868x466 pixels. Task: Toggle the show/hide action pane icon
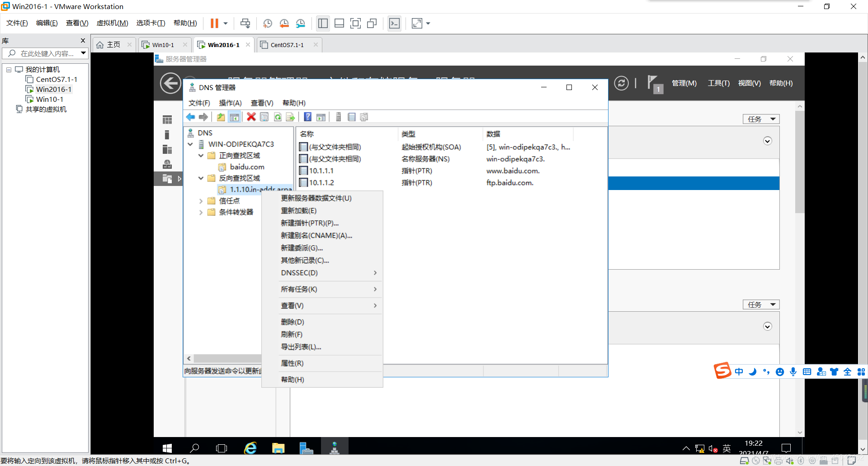coord(321,117)
